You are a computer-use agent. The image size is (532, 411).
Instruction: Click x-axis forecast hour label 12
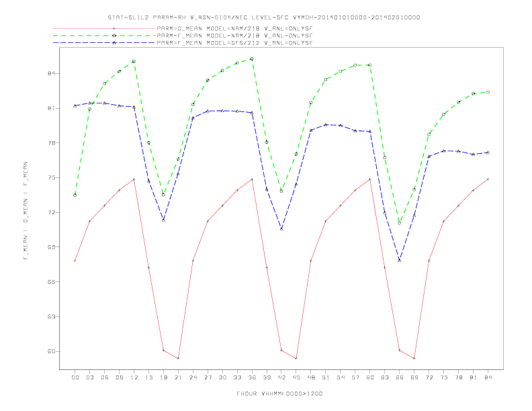pos(134,377)
